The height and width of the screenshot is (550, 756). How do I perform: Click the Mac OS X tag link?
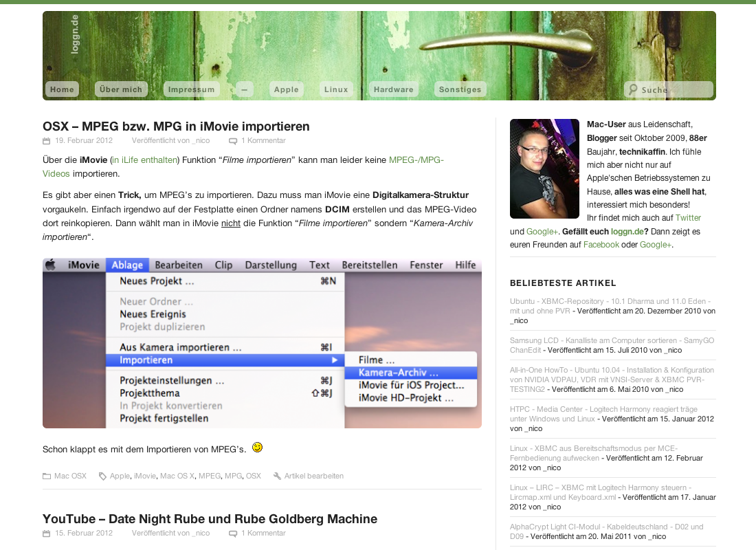[177, 476]
